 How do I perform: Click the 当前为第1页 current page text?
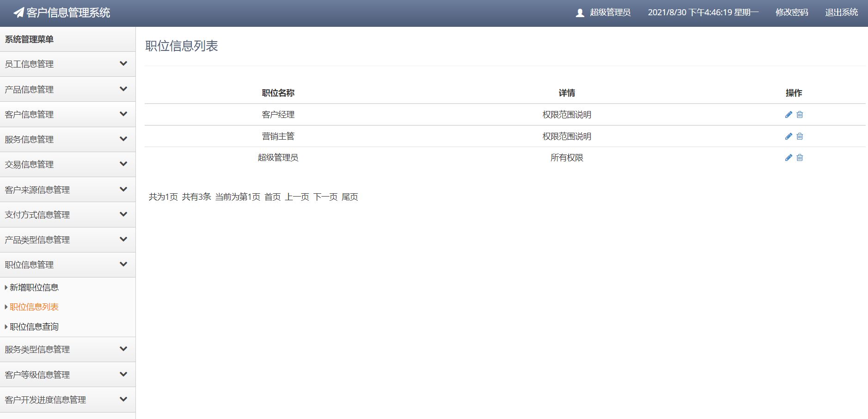click(238, 197)
